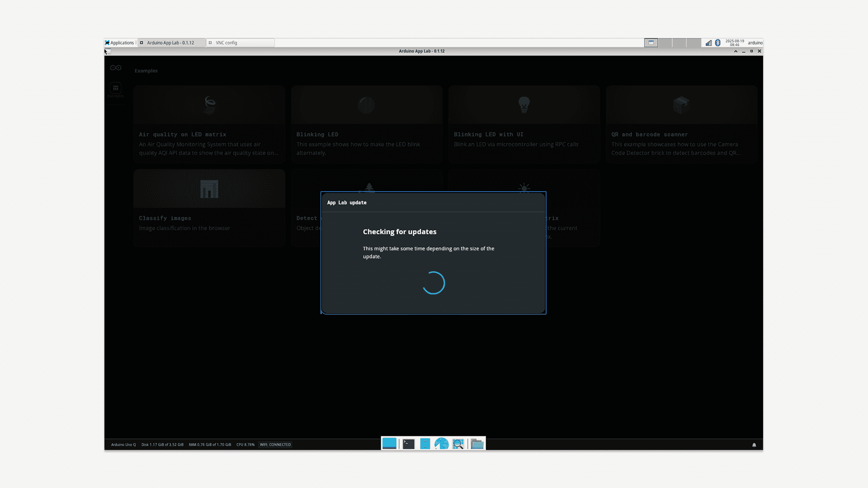Open the folder icon in the dock
The height and width of the screenshot is (488, 868).
477,444
